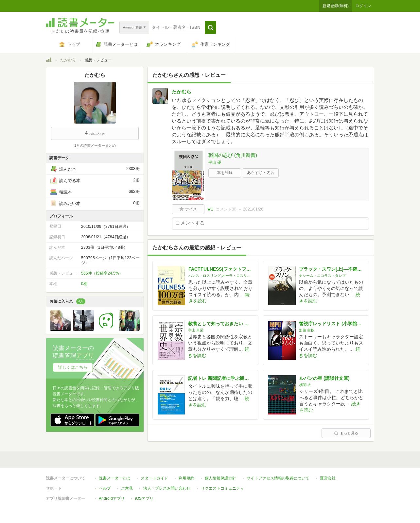
Task: Open the Amazon和書 search category dropdown
Action: (134, 27)
